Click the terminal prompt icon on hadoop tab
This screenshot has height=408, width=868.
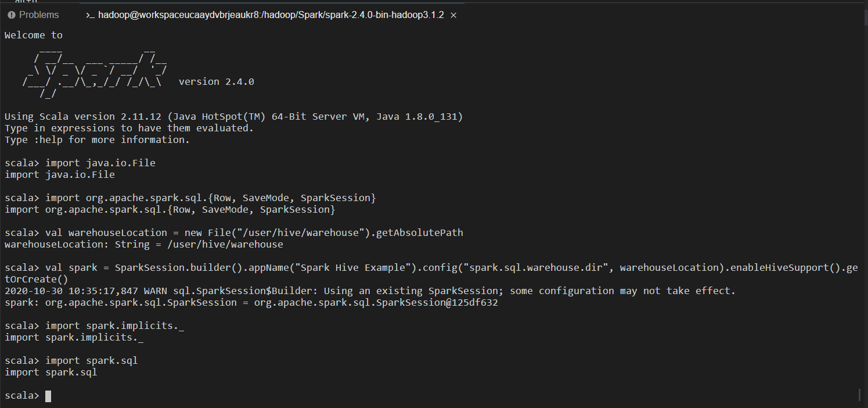[90, 15]
